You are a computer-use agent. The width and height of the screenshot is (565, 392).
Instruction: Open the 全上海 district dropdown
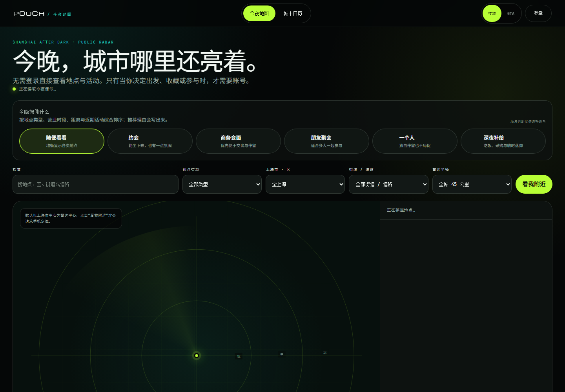305,184
